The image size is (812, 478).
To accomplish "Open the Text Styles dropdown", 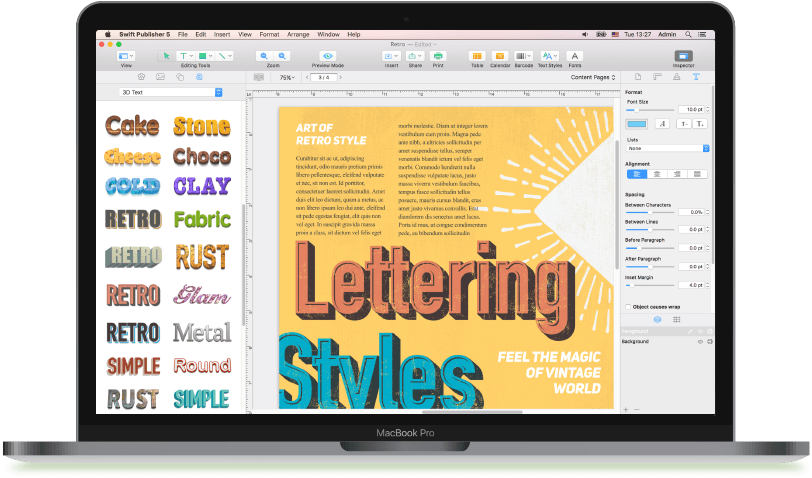I will [549, 56].
